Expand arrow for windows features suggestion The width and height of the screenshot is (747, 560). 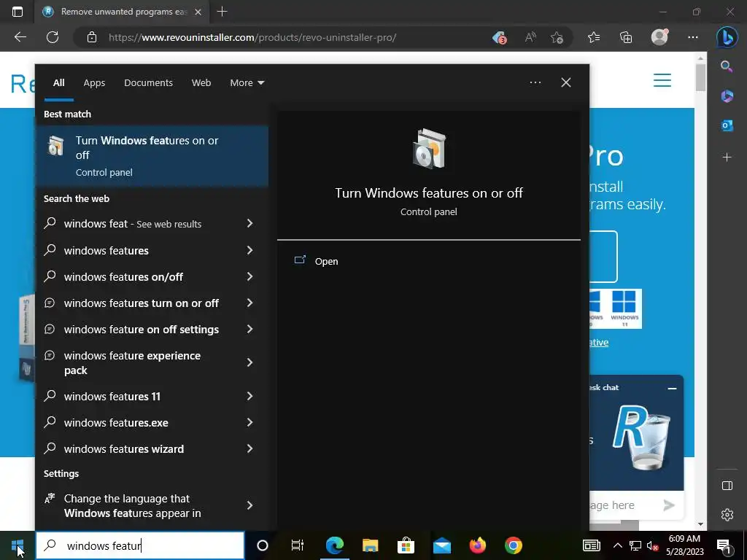pyautogui.click(x=249, y=250)
